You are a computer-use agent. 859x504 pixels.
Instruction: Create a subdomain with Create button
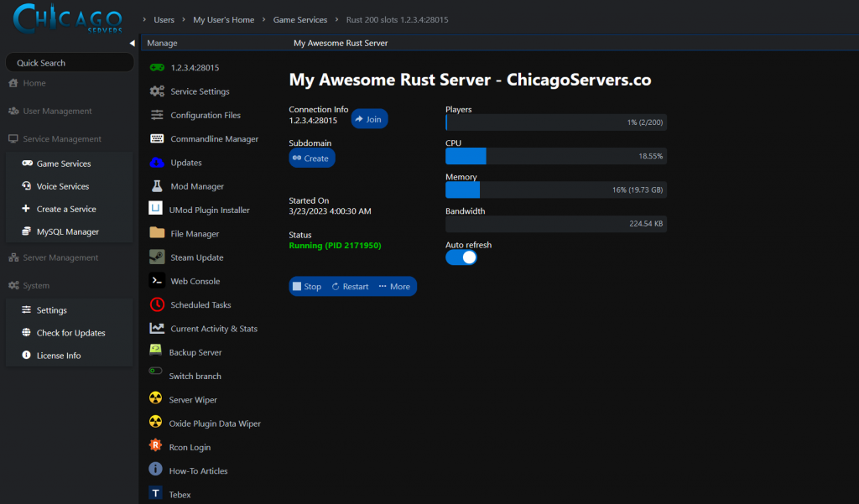(x=312, y=158)
